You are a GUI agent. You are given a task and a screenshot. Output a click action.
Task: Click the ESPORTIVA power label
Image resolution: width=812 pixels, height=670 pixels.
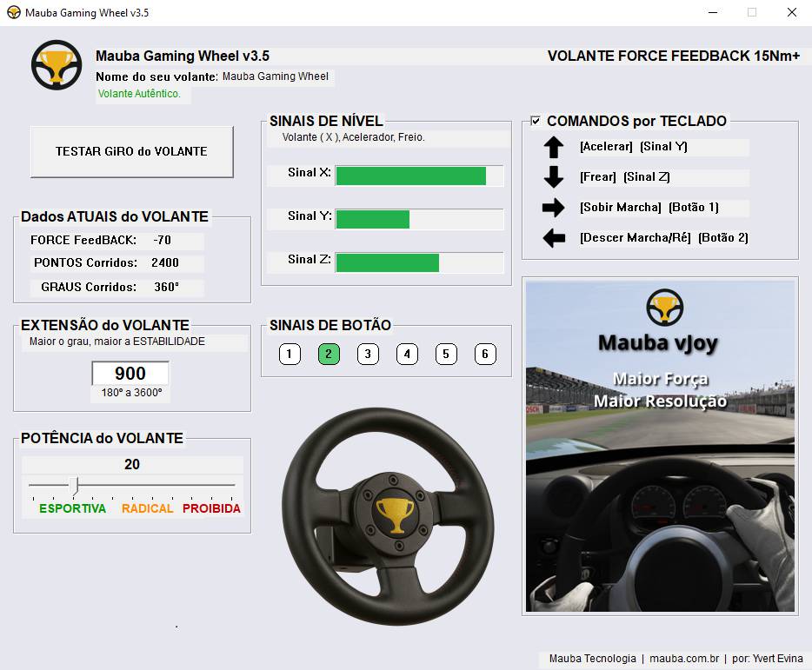click(x=72, y=508)
